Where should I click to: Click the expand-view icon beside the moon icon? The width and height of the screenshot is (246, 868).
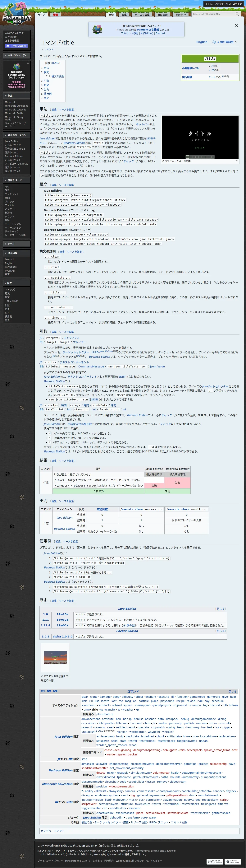207,4
